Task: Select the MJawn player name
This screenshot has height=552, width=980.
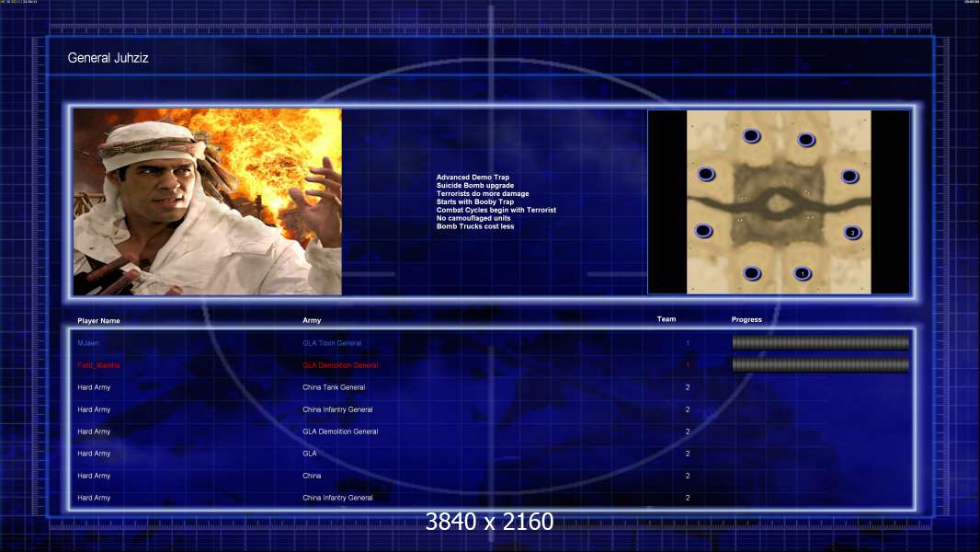Action: tap(88, 343)
